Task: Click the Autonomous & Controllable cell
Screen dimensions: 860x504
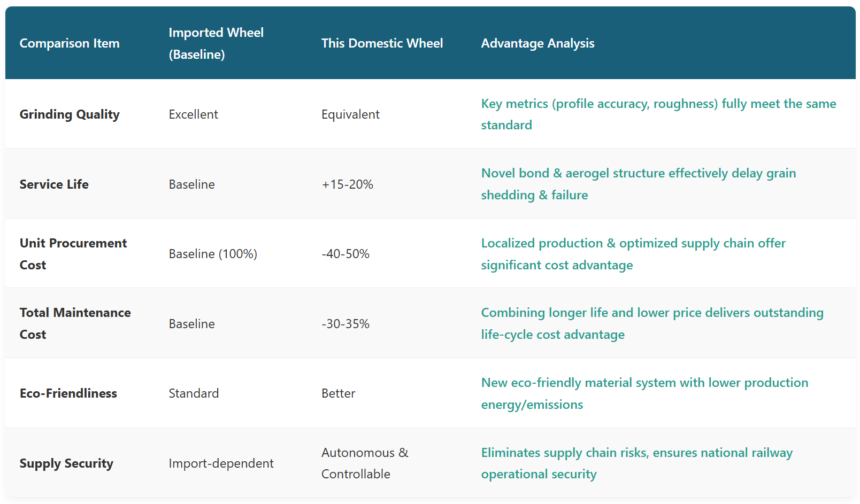Action: 364,463
